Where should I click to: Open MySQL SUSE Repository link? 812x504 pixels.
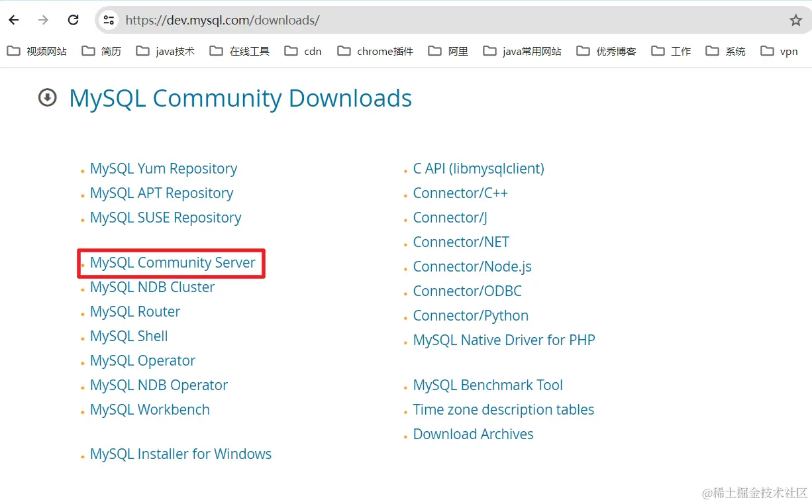click(x=166, y=218)
